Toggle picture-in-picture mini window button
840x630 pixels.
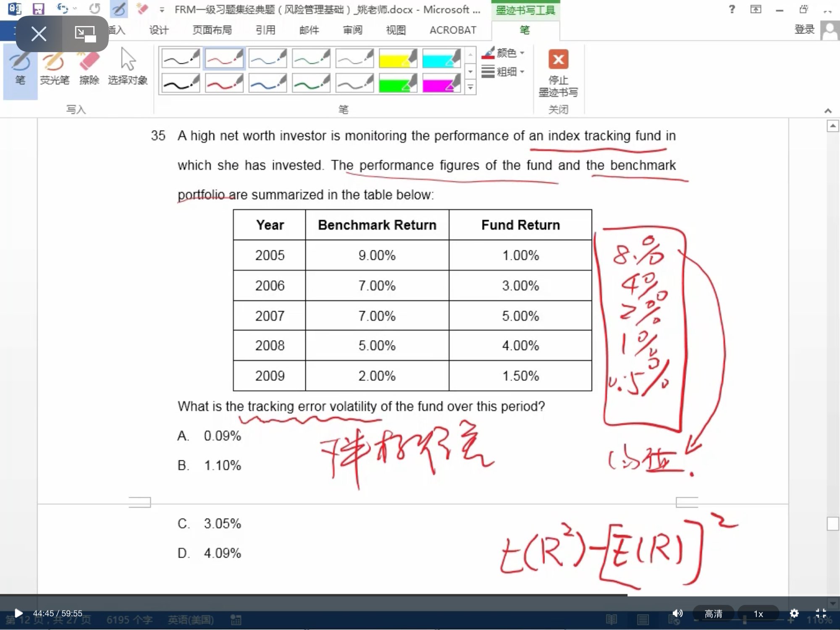[85, 34]
